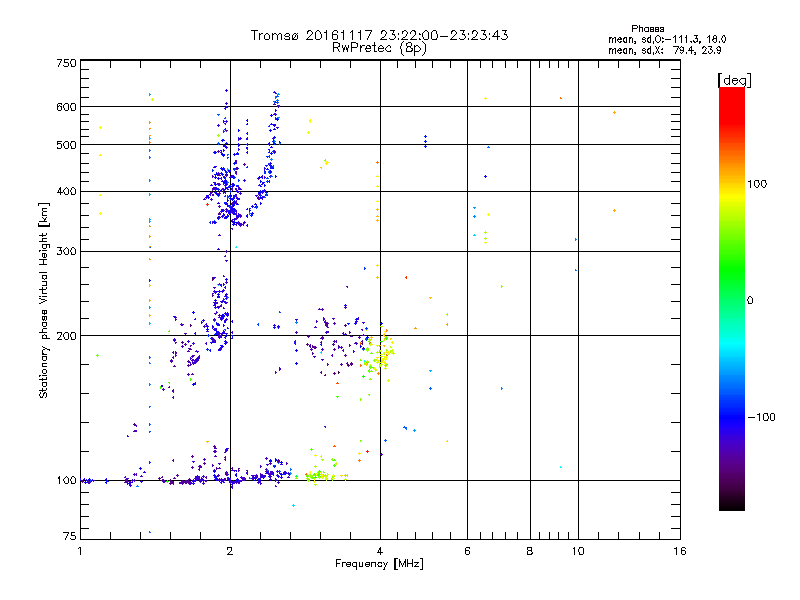Click the "10" frequency axis label

578,551
